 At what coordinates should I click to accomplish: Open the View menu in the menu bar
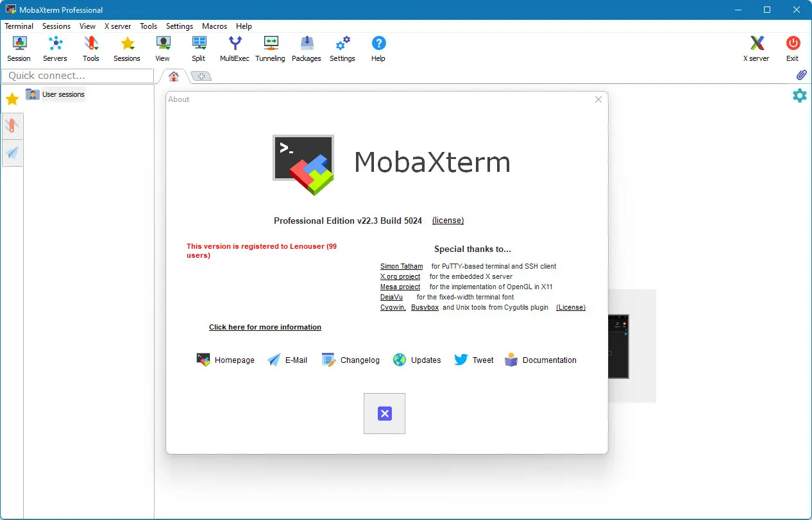pos(87,26)
